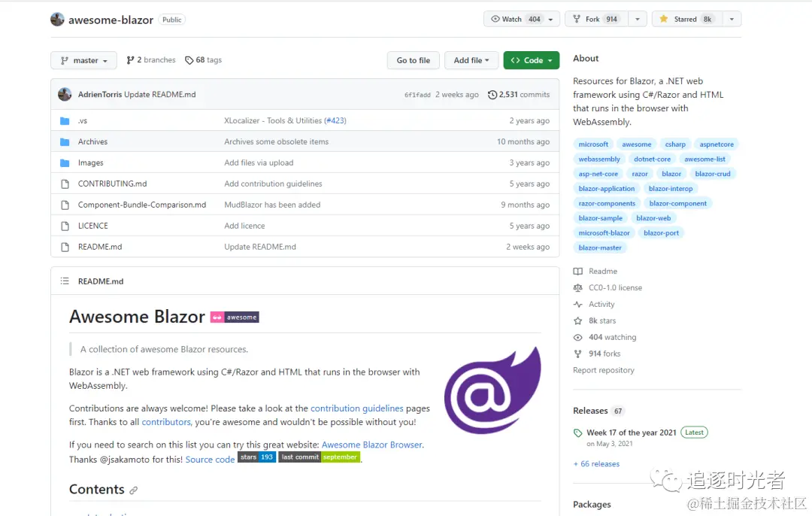Open the AdrienTorris author name

pos(100,95)
